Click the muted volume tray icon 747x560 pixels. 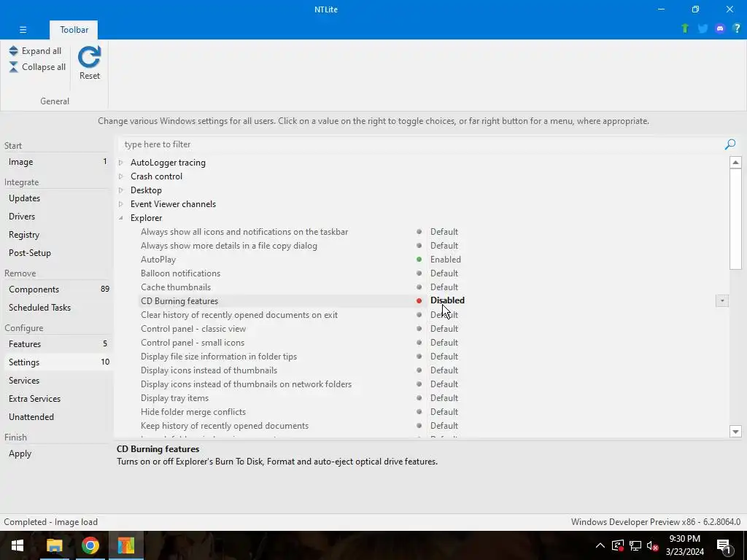pos(653,545)
